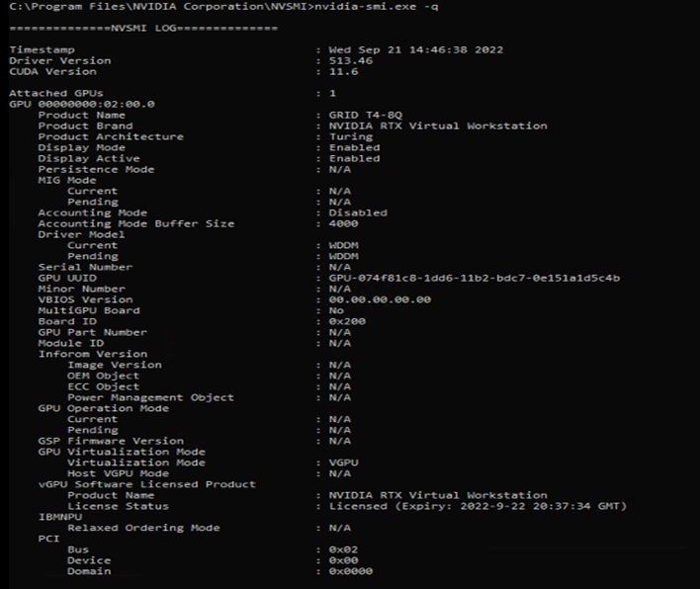The image size is (700, 589).
Task: Click the Virtualization Mode value VGPU
Action: pos(344,463)
